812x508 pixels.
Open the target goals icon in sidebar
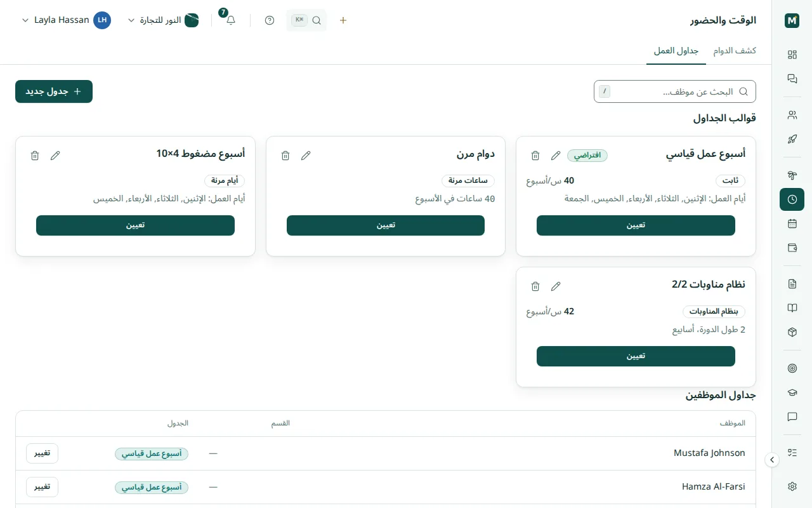[792, 368]
